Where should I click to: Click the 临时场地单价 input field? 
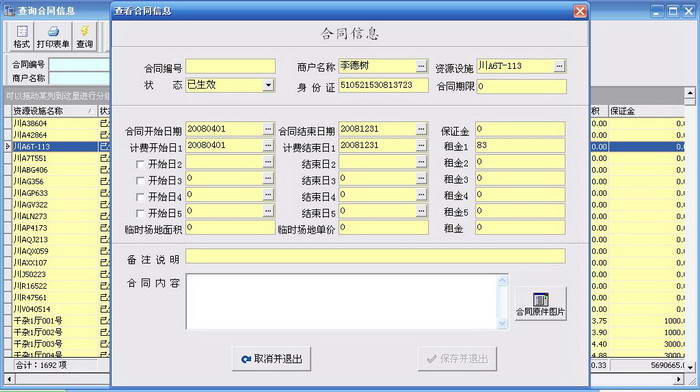click(x=383, y=228)
